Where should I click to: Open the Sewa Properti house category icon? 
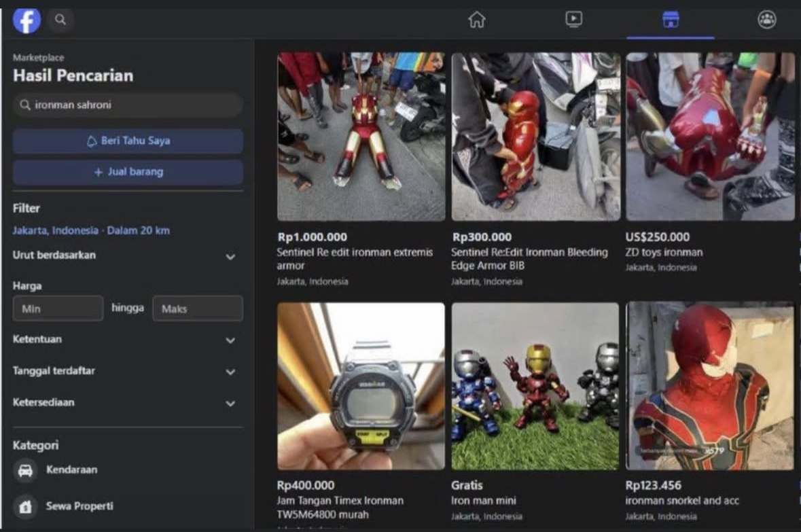pos(25,506)
